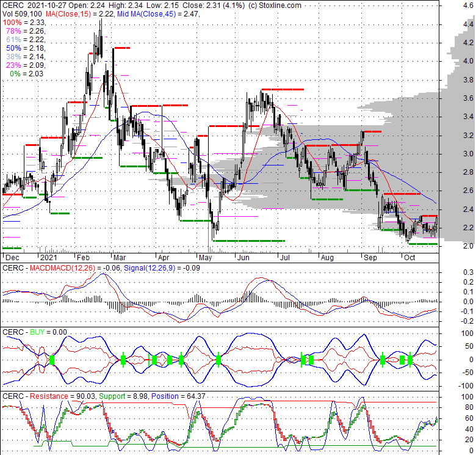Screen dimensions: 476x455
Task: Click the red resistance bar at 2.33 in October
Action: tap(428, 216)
